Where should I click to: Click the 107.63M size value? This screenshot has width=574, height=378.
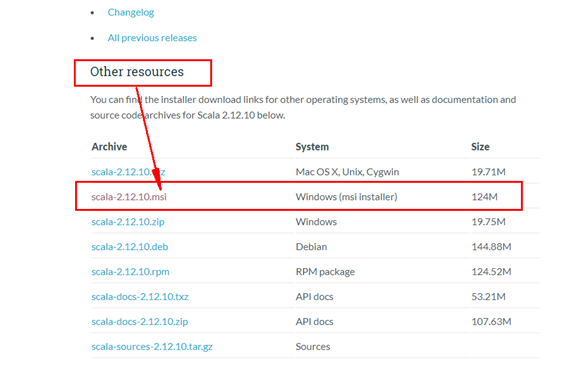[491, 321]
